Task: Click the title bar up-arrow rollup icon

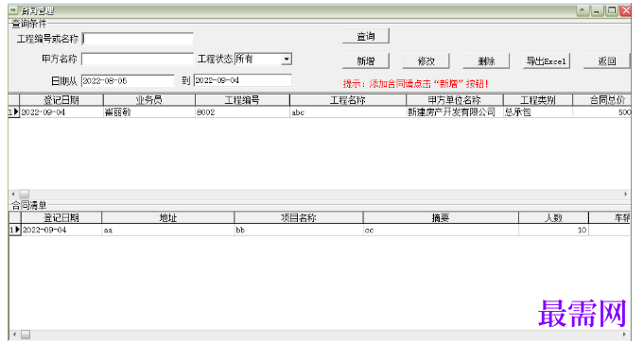Action: point(583,10)
